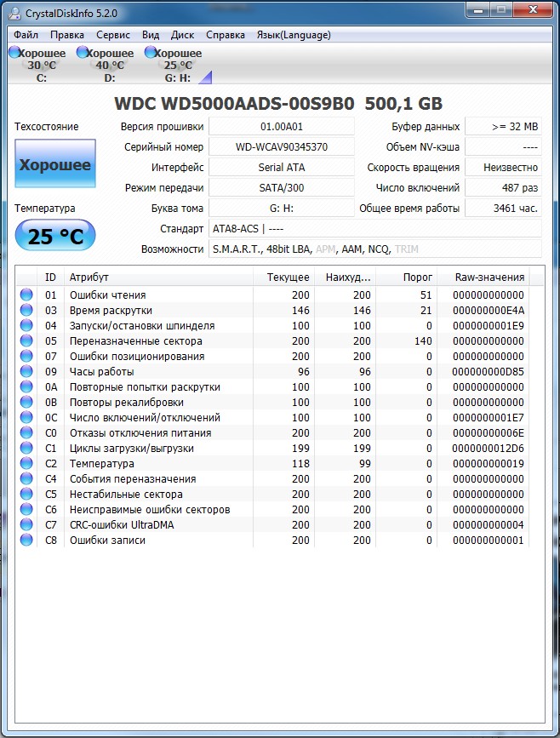This screenshot has height=738, width=560.
Task: Click status orb of 05 Переназначенные сектора
Action: coord(26,340)
